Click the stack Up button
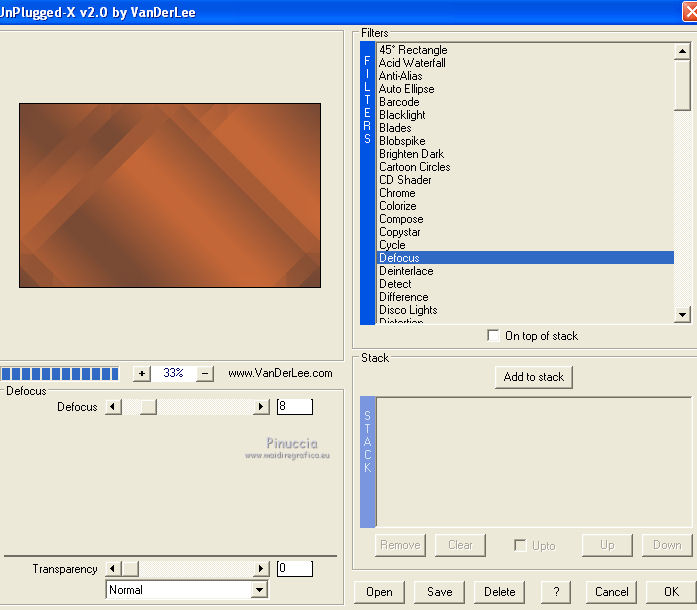Screen dimensions: 697x610 pos(607,545)
